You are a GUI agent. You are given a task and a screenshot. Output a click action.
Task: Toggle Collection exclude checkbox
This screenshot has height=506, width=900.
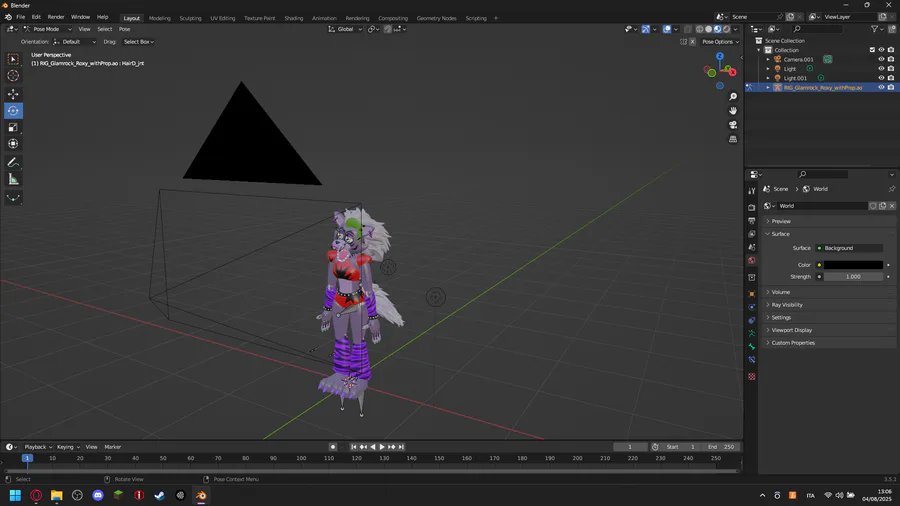tap(872, 50)
